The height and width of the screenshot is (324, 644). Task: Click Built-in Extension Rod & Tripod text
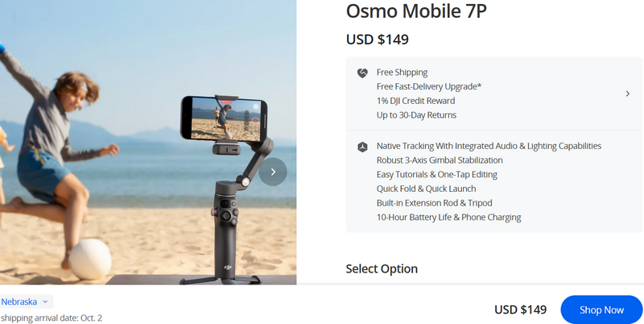pos(434,203)
